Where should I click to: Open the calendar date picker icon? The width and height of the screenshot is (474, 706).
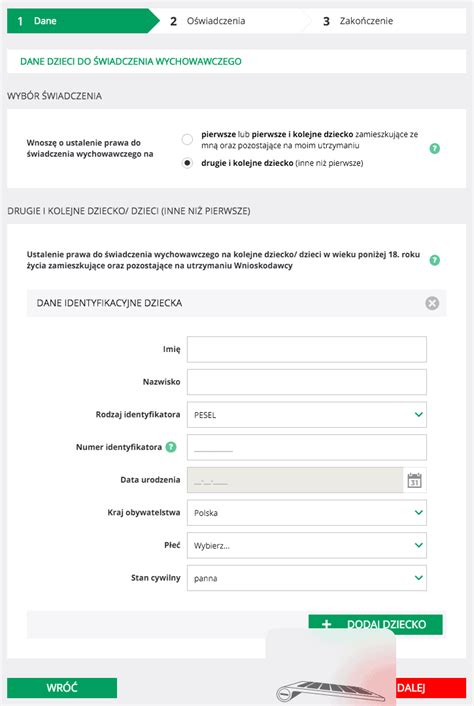(x=415, y=480)
